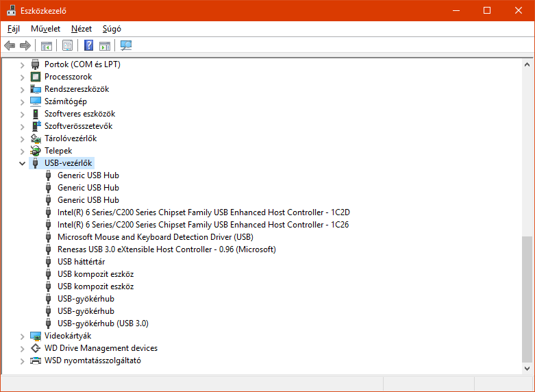This screenshot has width=535, height=392.
Task: Click the blue Help question mark icon
Action: (x=89, y=45)
